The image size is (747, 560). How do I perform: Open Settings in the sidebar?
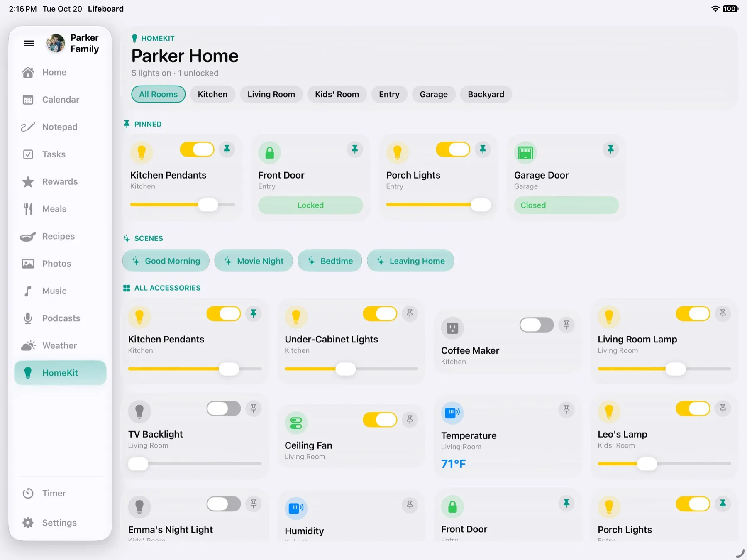(60, 523)
